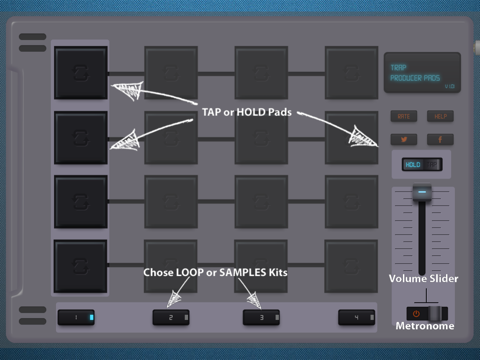The height and width of the screenshot is (360, 480).
Task: Tap the first pad in row one
Action: coord(81,73)
